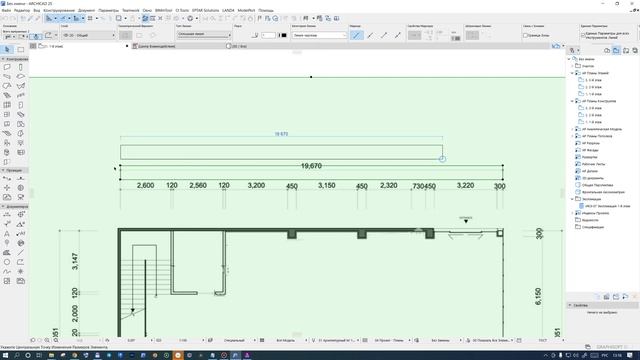This screenshot has height=360, width=640.
Task: Open the Редактор menu
Action: pyautogui.click(x=22, y=10)
